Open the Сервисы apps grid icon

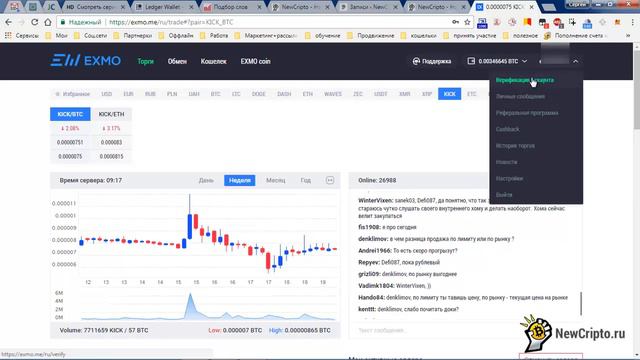tap(8, 36)
